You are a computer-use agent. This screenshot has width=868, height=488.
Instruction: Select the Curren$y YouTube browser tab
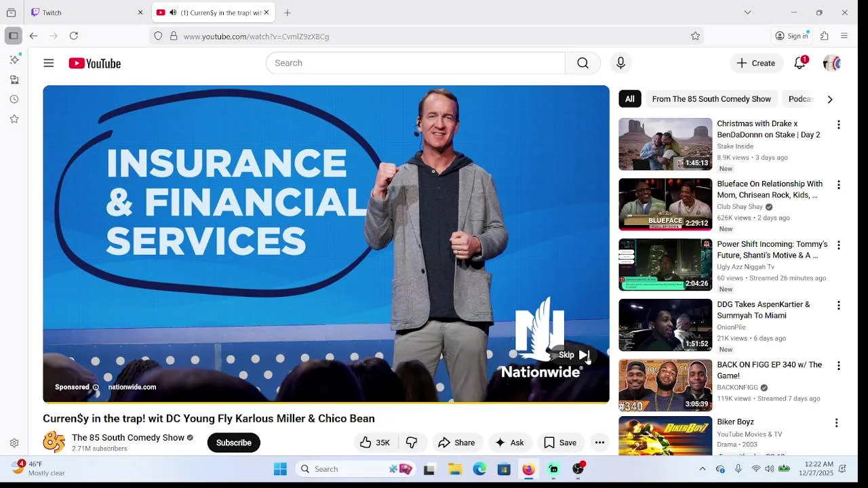(214, 12)
